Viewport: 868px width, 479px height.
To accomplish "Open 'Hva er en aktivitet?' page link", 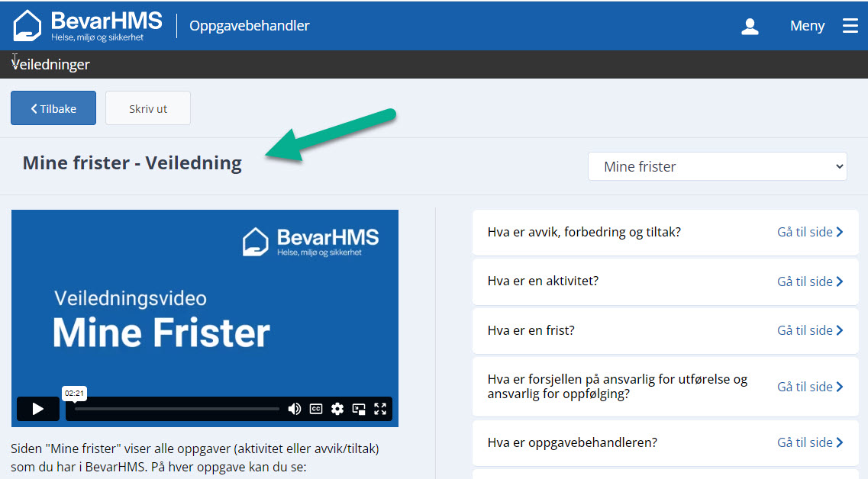I will (x=809, y=281).
